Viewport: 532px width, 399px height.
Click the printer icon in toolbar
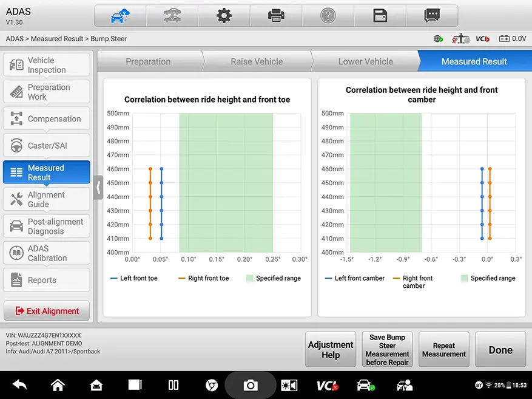276,16
